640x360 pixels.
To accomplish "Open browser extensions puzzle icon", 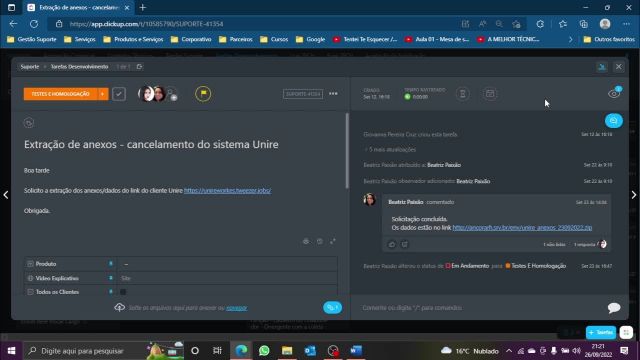I will pyautogui.click(x=540, y=24).
